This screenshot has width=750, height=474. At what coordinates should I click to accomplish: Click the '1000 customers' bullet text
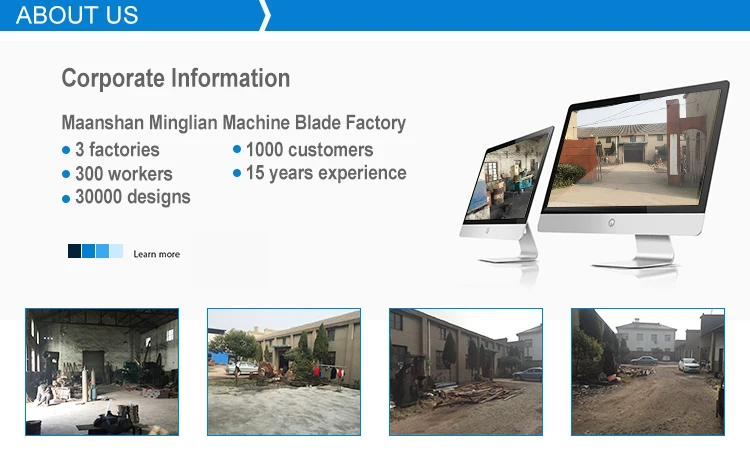point(309,150)
